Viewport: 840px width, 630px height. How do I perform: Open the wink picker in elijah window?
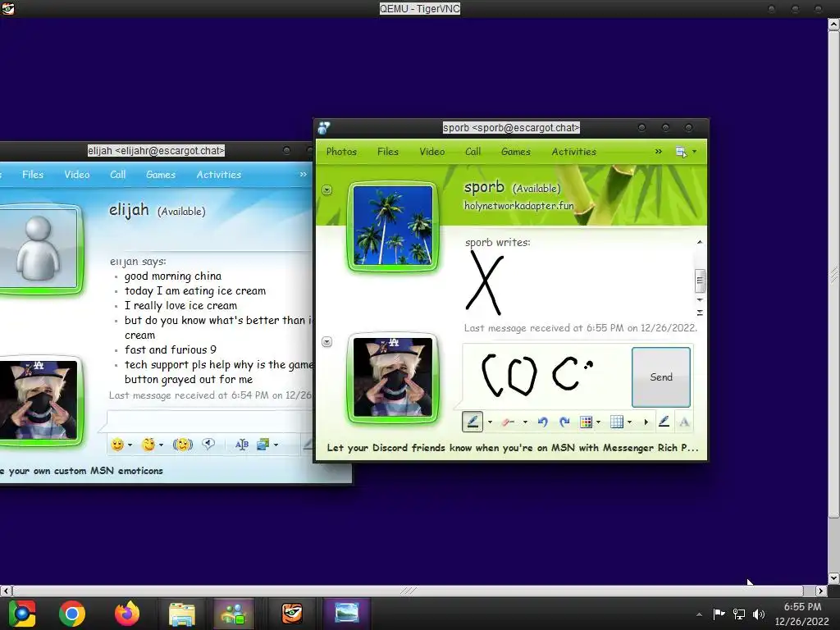point(148,445)
